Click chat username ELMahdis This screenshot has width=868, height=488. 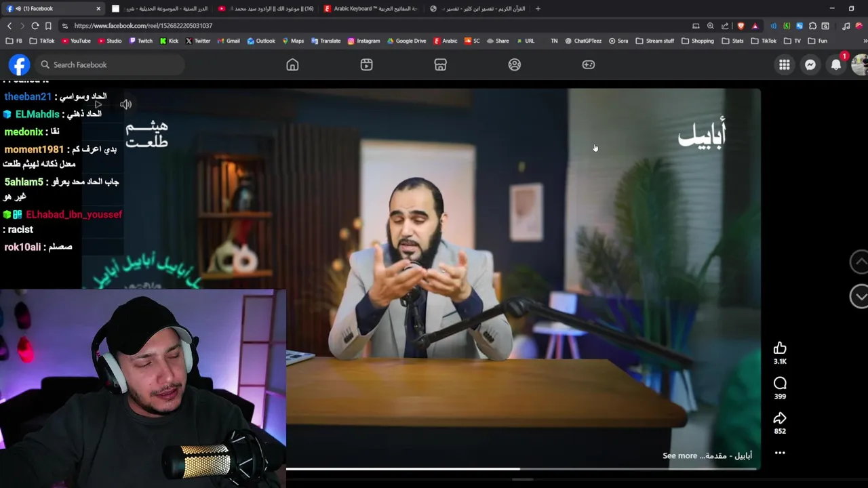[x=37, y=114]
